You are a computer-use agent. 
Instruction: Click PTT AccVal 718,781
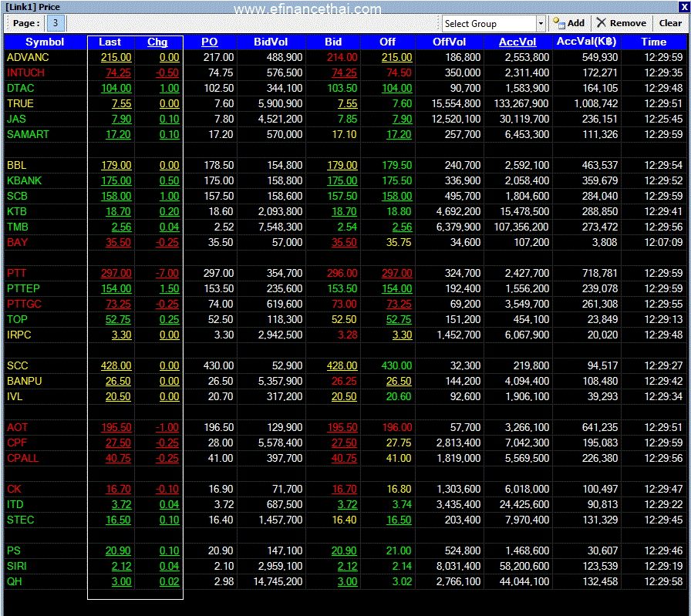pos(600,273)
